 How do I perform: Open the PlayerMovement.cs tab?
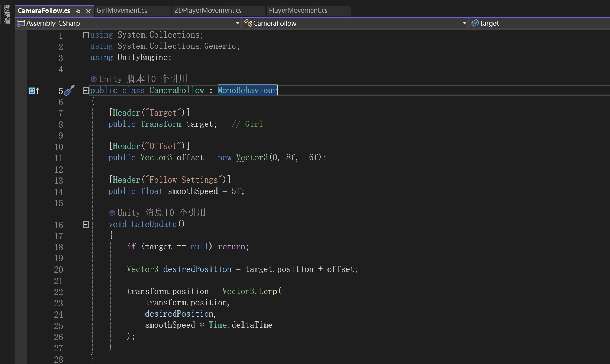[x=298, y=11]
